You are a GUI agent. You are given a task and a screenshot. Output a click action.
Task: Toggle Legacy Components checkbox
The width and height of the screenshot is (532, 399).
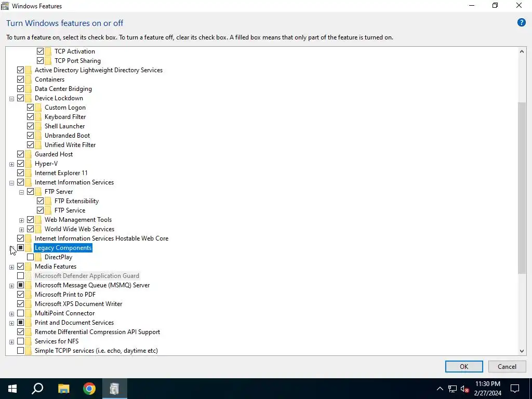click(x=20, y=248)
